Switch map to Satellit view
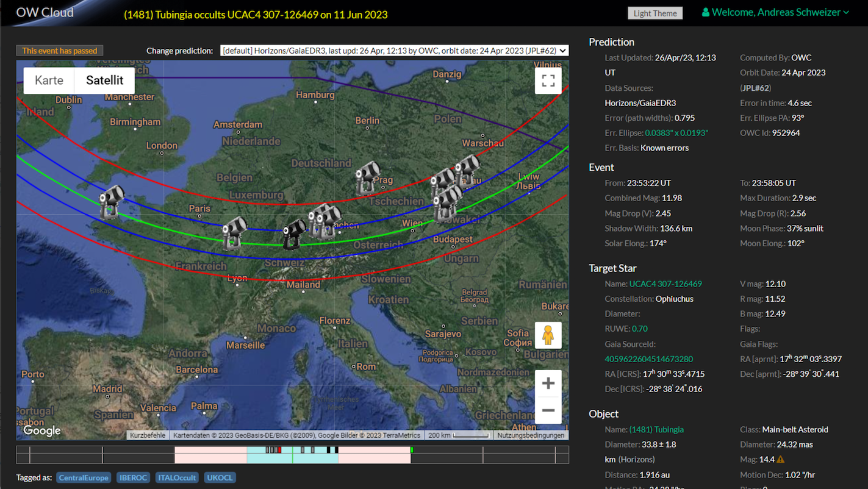Image resolution: width=868 pixels, height=489 pixels. click(104, 80)
